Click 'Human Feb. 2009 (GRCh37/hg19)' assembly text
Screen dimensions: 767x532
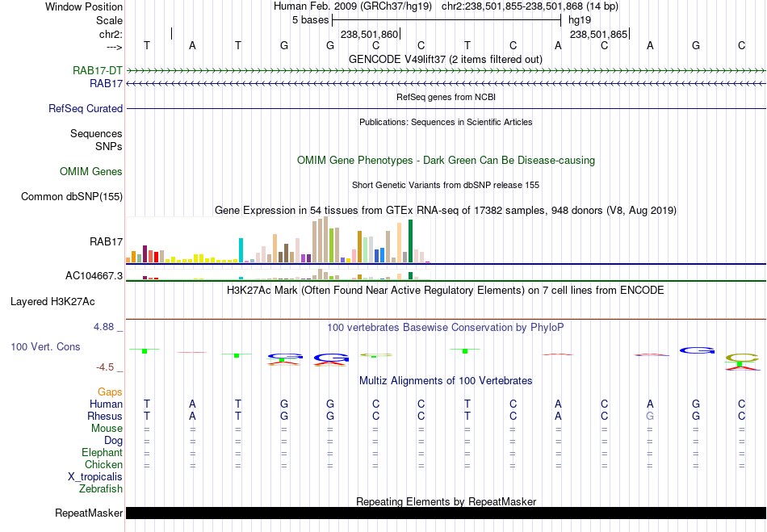click(353, 6)
